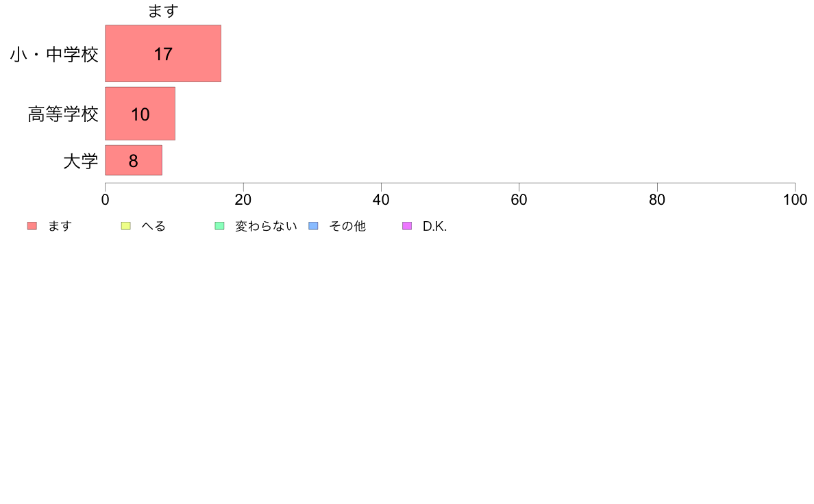Select the 大学 bar with value 8
This screenshot has height=504, width=814.
(x=134, y=160)
